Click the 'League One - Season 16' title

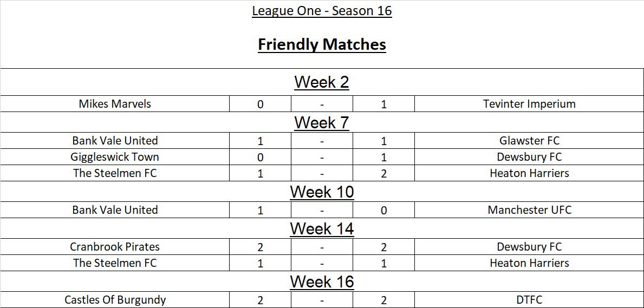322,11
